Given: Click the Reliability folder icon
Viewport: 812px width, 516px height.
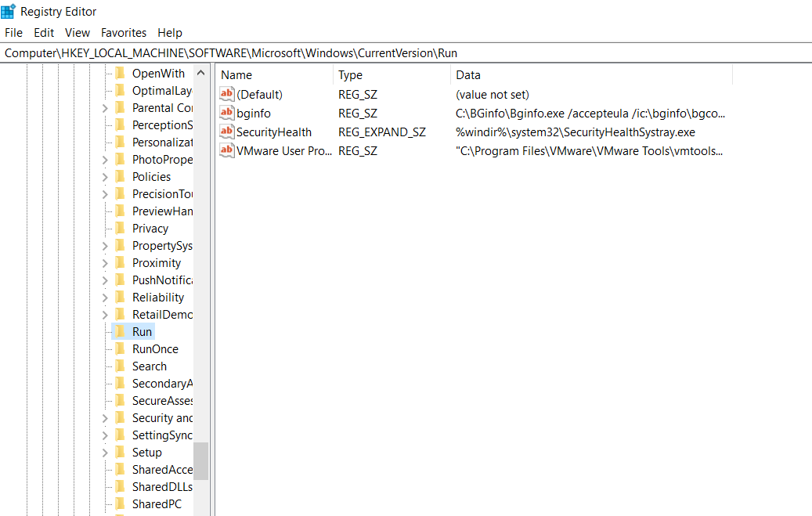Looking at the screenshot, I should [x=120, y=298].
